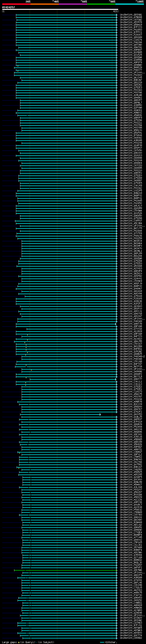The width and height of the screenshot is (146, 644).
Task: Click the white query sequence ruler bar
Action: pos(60,10)
